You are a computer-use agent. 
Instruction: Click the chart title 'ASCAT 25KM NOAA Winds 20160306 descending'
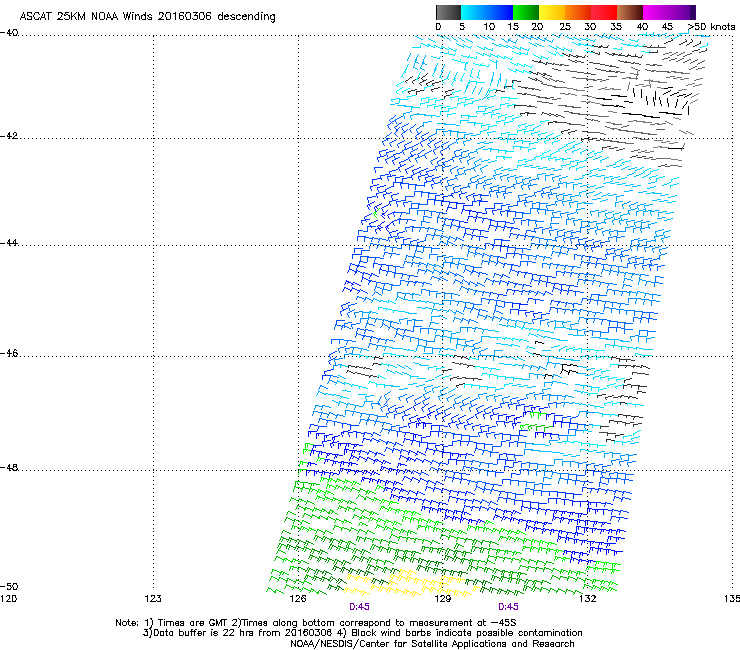[x=148, y=17]
